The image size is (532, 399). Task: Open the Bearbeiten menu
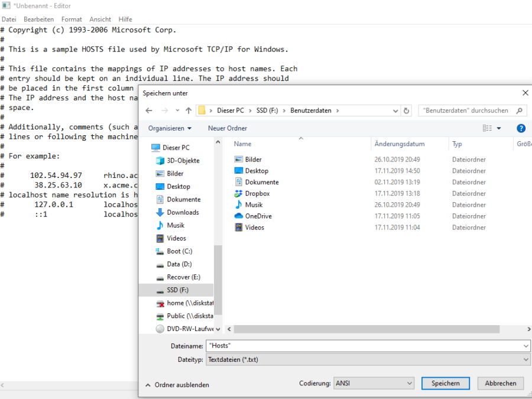click(38, 18)
